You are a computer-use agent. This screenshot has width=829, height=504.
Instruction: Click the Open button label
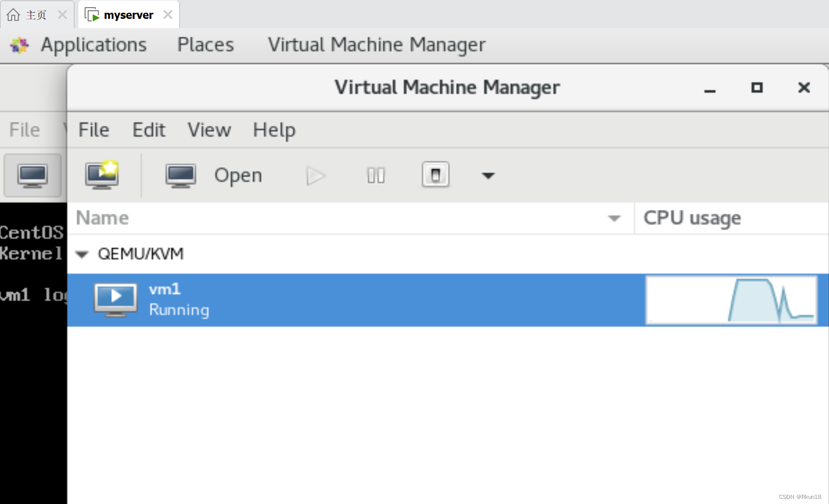coord(238,175)
